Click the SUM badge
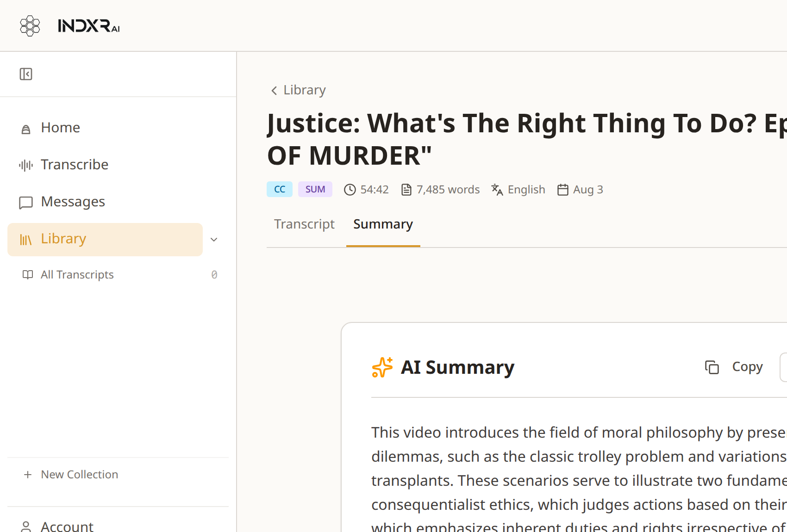The image size is (787, 532). pos(315,189)
